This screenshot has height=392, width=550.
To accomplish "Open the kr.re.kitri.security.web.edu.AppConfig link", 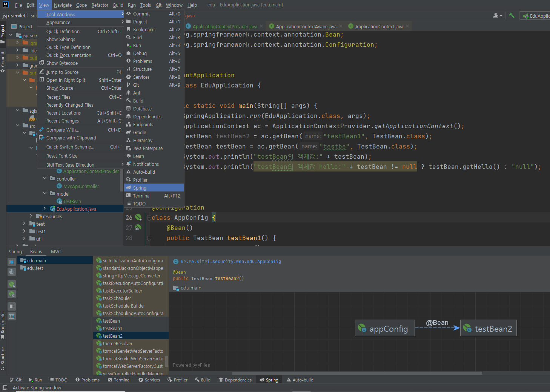I will pos(230,262).
